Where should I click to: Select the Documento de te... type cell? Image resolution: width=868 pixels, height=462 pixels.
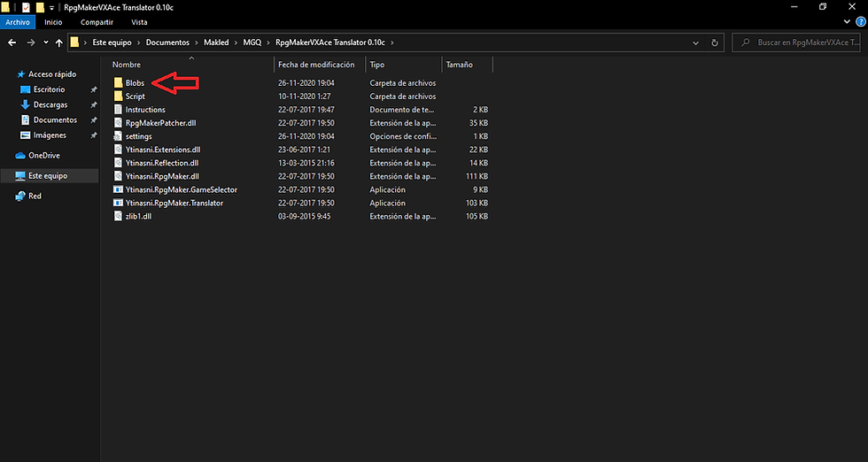click(402, 110)
